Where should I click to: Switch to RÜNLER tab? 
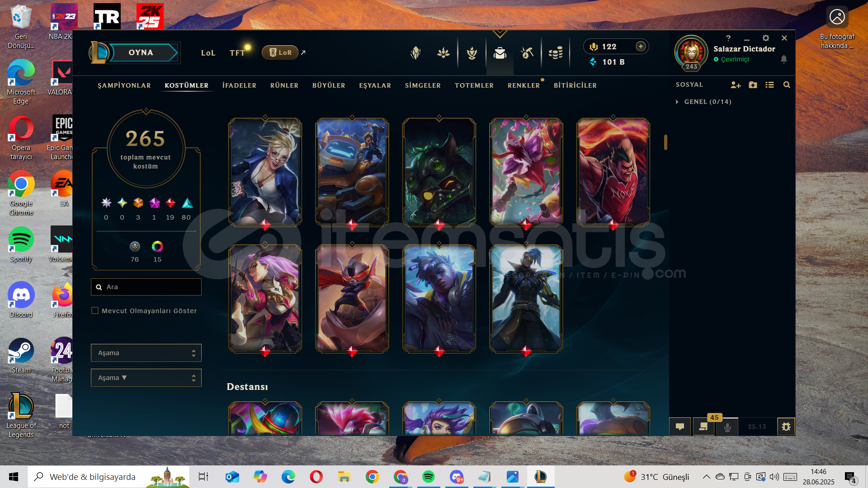(x=284, y=85)
